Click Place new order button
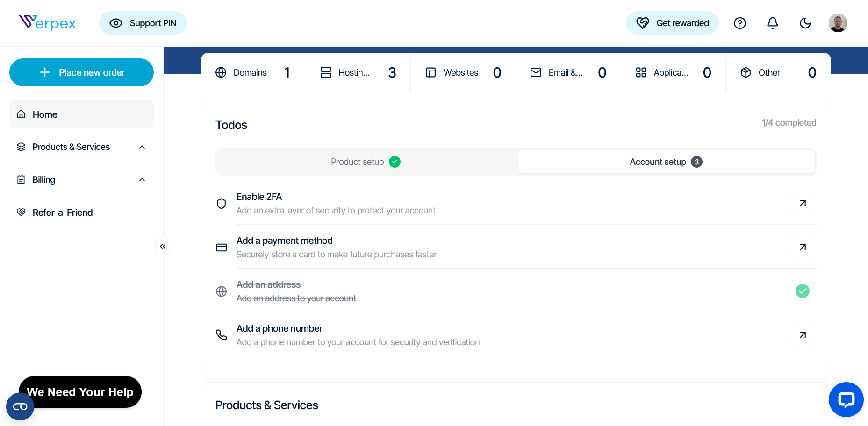This screenshot has width=868, height=426. [81, 72]
